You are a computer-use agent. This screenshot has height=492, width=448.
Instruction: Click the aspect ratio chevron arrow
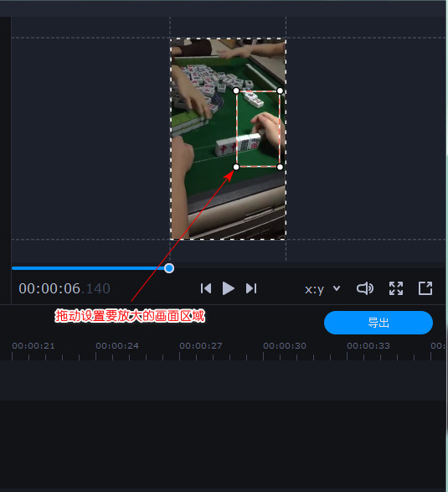[337, 288]
